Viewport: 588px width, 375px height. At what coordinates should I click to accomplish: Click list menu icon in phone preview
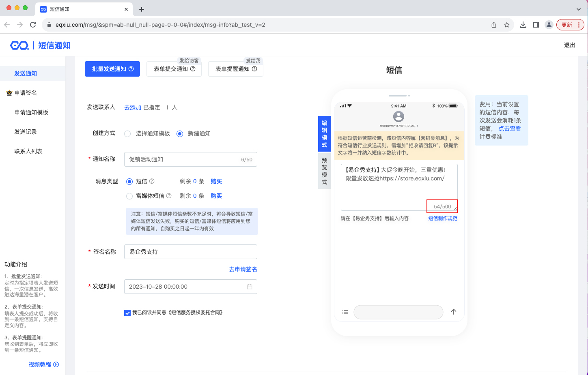pos(345,312)
